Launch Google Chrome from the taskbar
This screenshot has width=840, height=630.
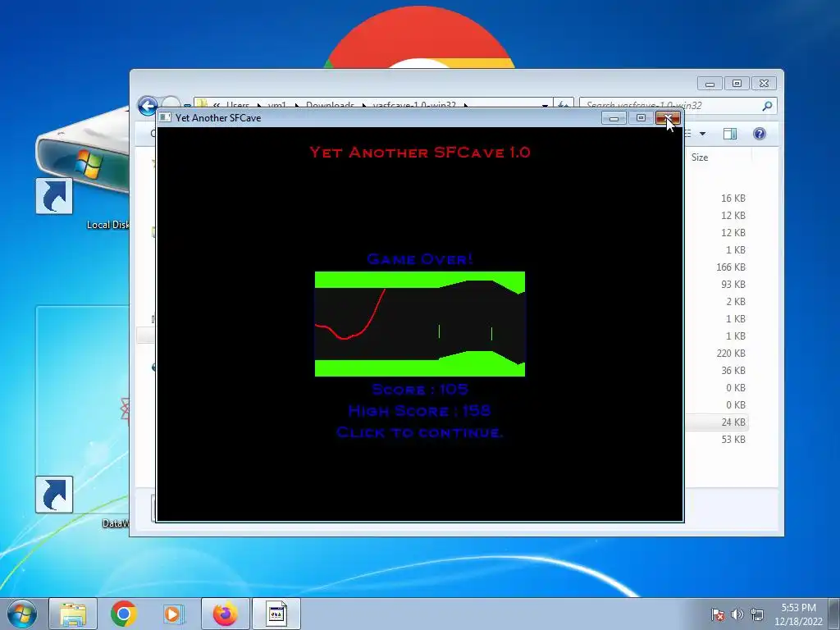[x=124, y=614]
